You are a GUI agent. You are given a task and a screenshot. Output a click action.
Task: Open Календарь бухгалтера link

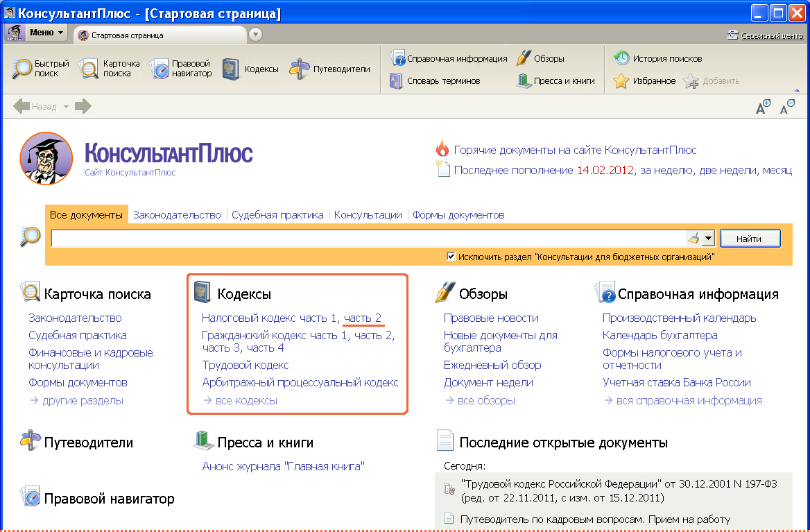[660, 335]
